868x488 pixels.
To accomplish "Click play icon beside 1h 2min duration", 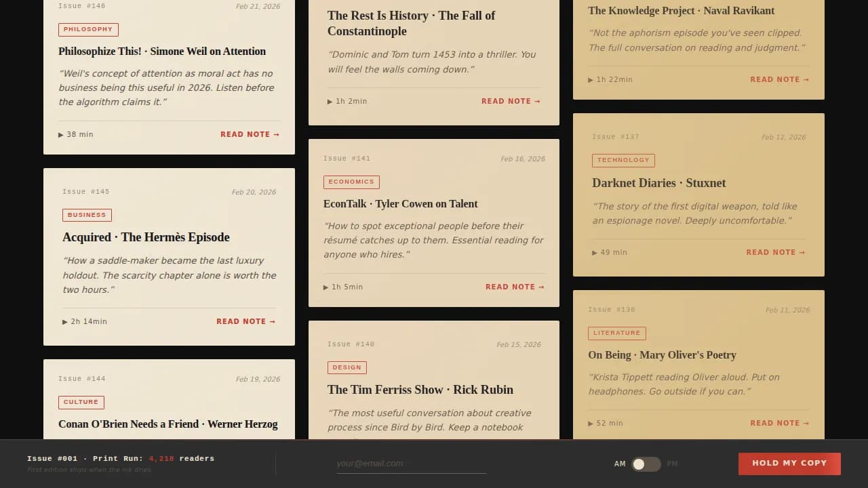I will 330,102.
